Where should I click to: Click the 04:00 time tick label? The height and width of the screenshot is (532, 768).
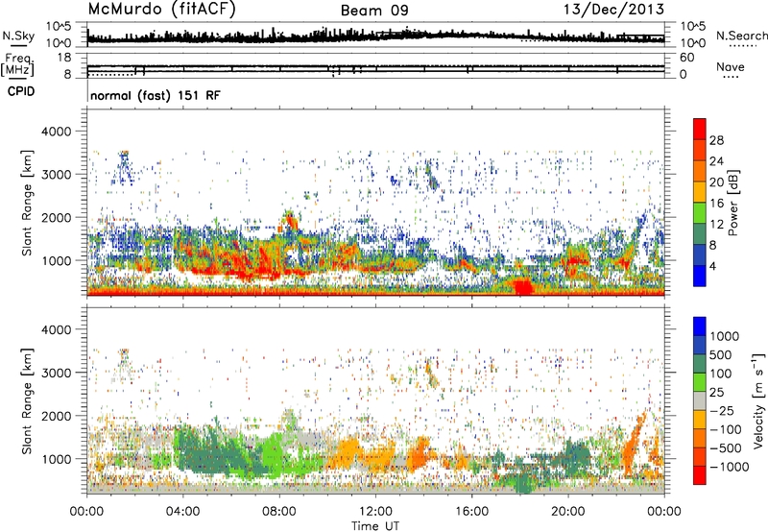tap(182, 512)
